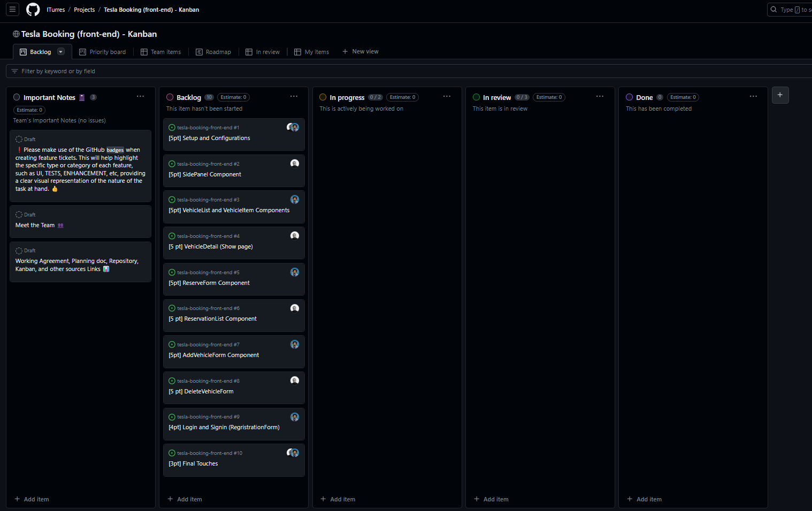Click assignee avatar on issue #6 card
This screenshot has height=511, width=812.
[295, 308]
